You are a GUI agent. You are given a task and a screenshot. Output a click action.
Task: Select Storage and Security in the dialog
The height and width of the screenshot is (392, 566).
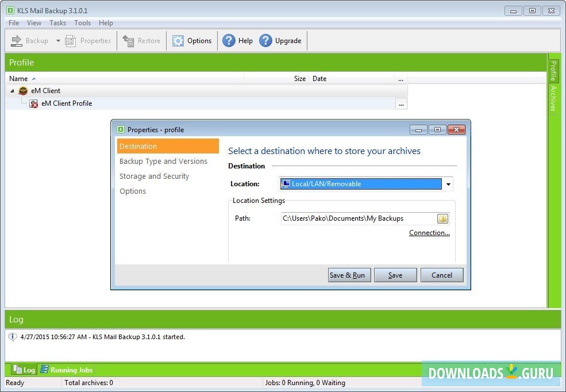(154, 176)
